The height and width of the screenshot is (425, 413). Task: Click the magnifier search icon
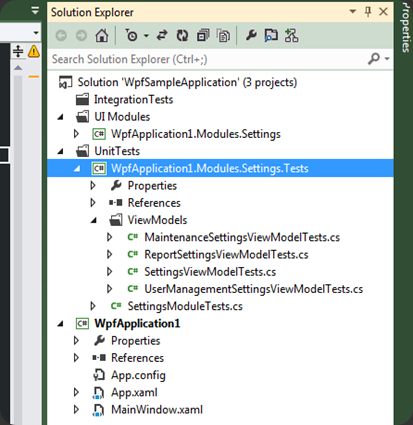374,59
